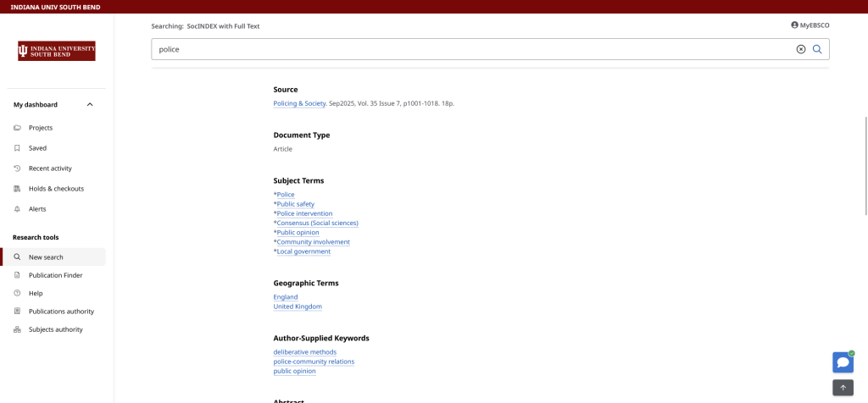
Task: Open the Policing & Society source link
Action: tap(299, 103)
